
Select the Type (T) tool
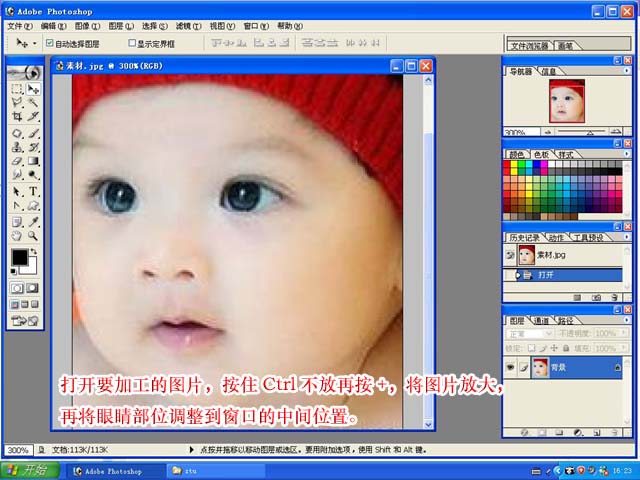coord(33,191)
